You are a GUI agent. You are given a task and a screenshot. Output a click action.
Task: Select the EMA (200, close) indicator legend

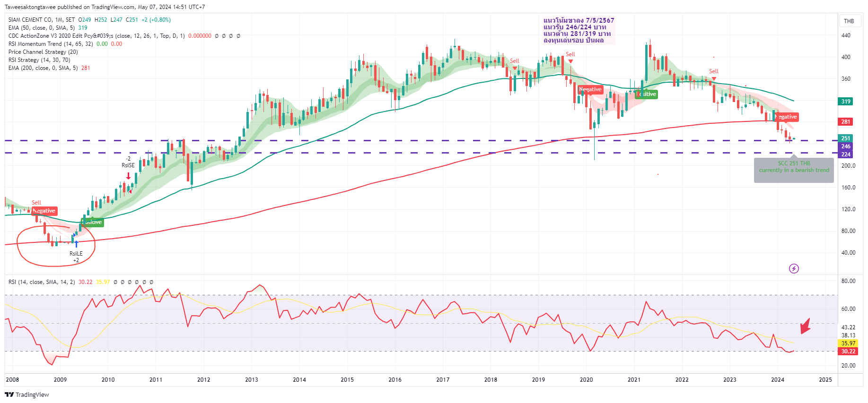pos(49,68)
